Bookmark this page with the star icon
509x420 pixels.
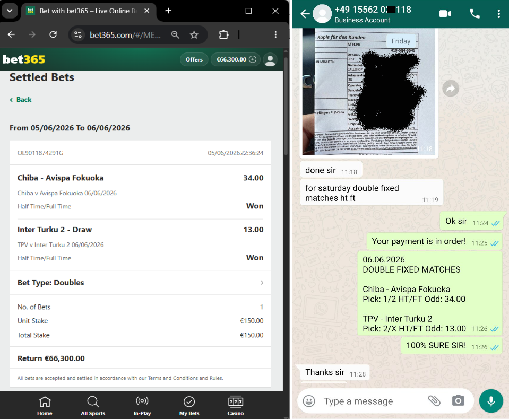click(194, 34)
